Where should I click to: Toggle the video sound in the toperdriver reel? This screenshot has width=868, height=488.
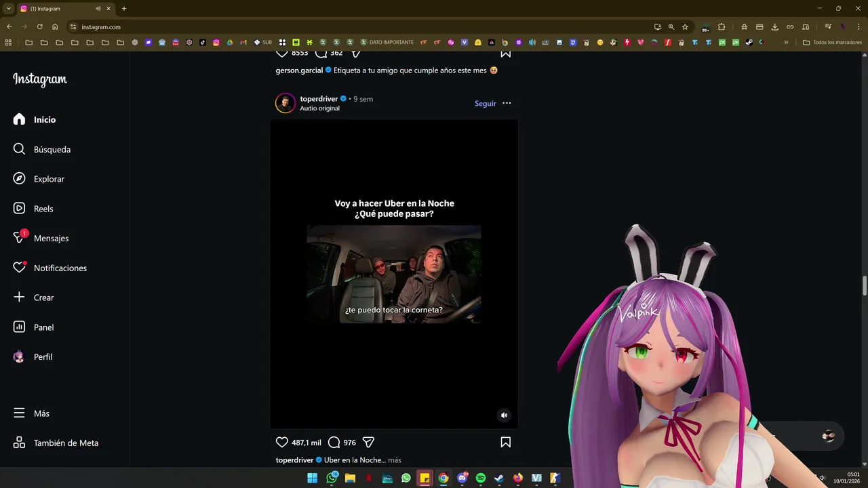(x=504, y=415)
